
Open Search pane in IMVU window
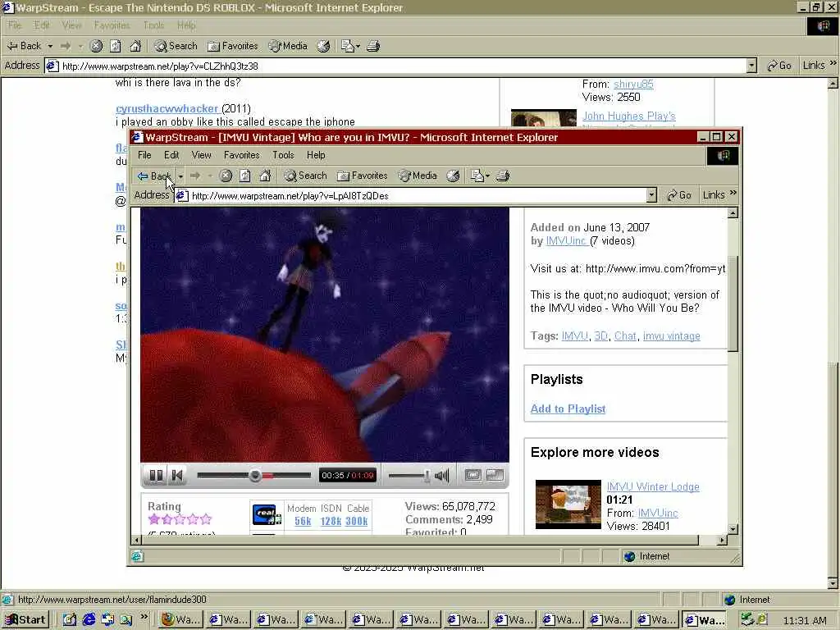click(x=305, y=176)
